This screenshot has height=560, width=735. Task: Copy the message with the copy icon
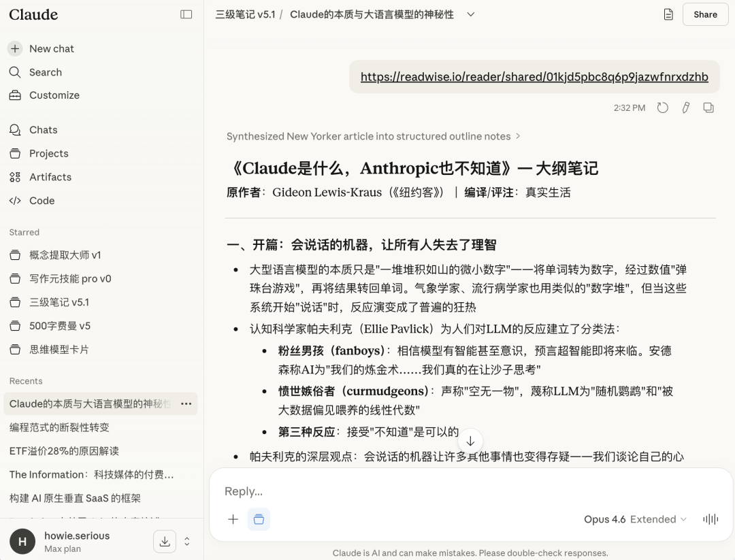coord(708,108)
